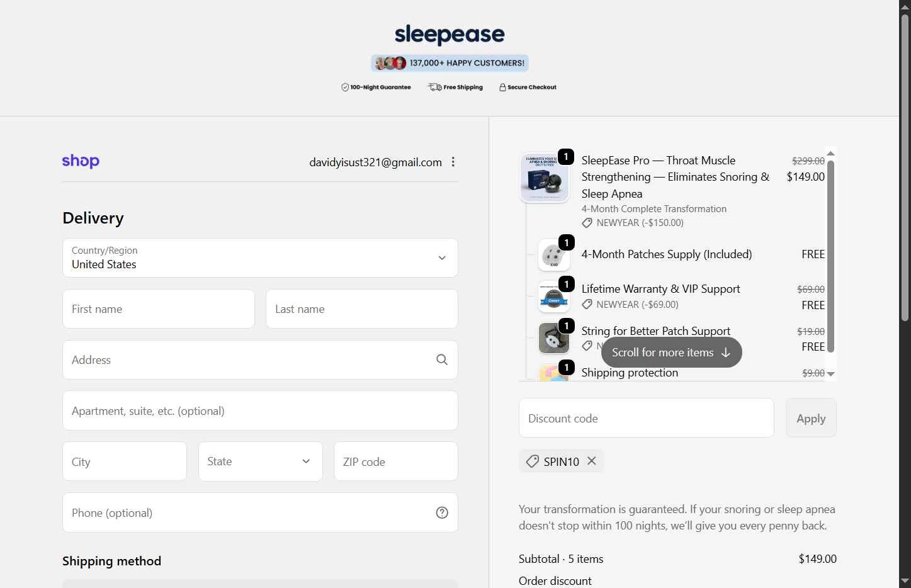Screen dimensions: 911x588
Task: Click the City input field
Action: (125, 461)
